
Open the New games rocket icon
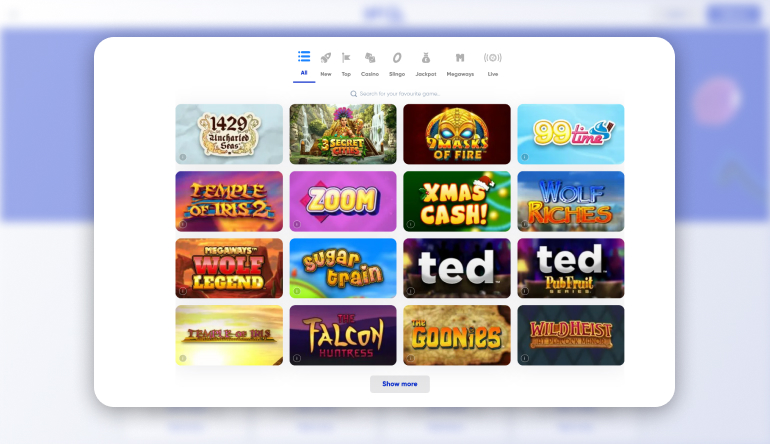click(x=326, y=58)
